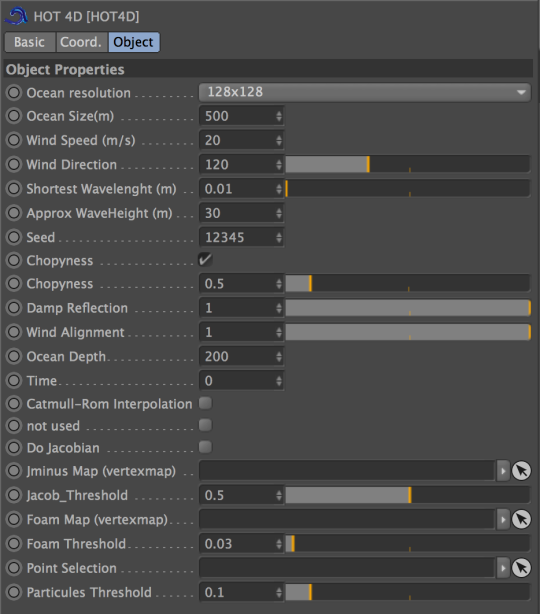Click the Shortest Wavelenght slider bar

(x=408, y=189)
